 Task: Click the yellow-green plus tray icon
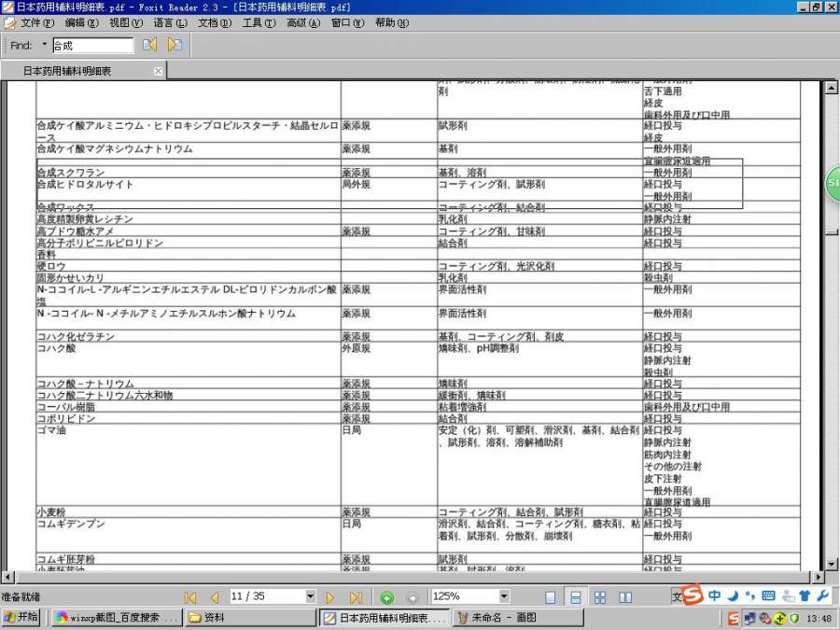coord(779,619)
